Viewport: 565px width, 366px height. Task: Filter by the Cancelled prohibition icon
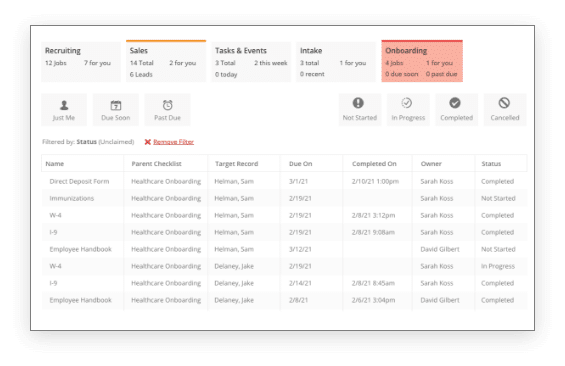[x=504, y=103]
